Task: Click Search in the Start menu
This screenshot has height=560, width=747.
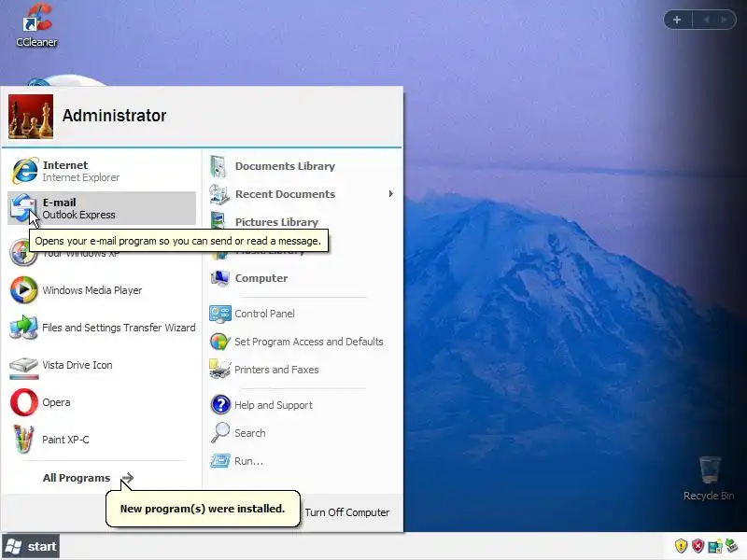Action: 302,433
